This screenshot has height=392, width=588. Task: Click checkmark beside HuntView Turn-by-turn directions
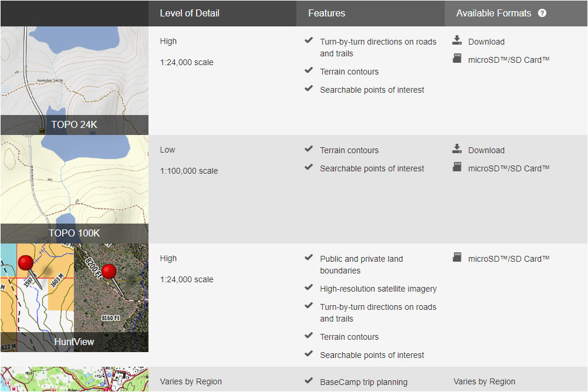point(309,305)
